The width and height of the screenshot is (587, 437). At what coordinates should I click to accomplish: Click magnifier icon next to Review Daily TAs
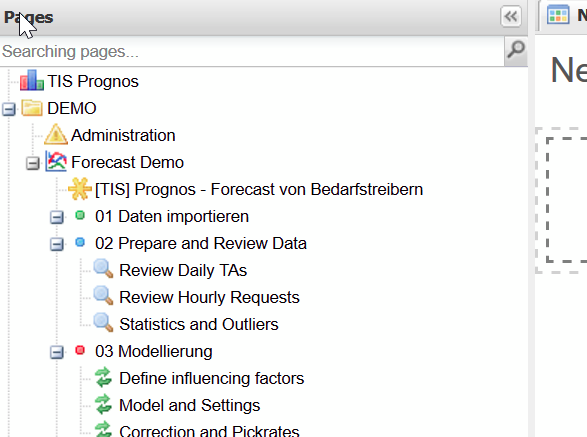tap(103, 268)
